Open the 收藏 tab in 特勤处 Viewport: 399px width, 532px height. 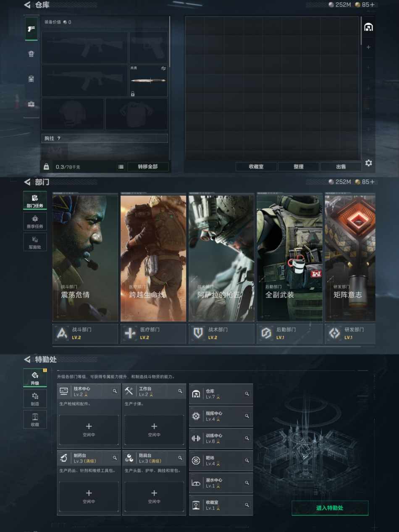[35, 419]
